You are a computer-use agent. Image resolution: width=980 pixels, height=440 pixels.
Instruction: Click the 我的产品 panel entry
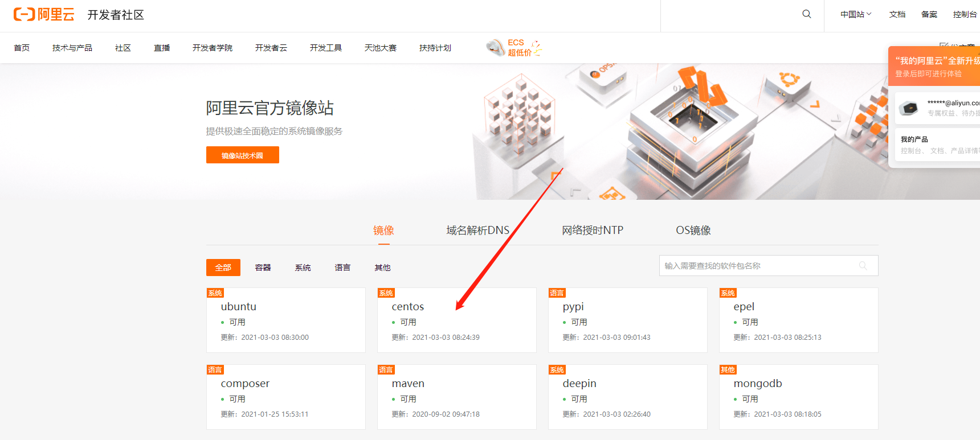[937, 145]
